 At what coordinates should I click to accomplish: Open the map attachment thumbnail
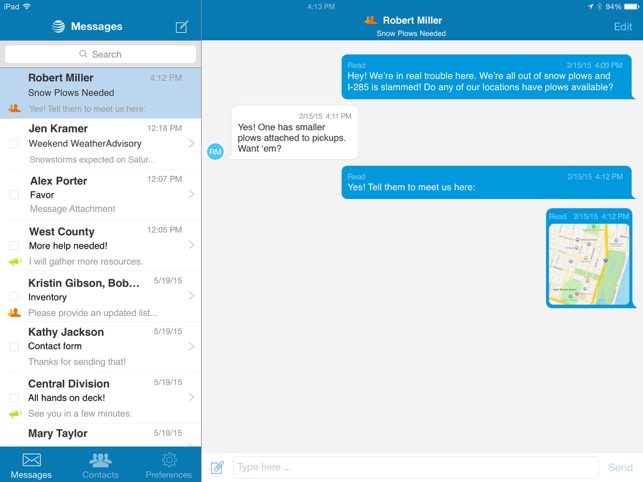pyautogui.click(x=589, y=264)
